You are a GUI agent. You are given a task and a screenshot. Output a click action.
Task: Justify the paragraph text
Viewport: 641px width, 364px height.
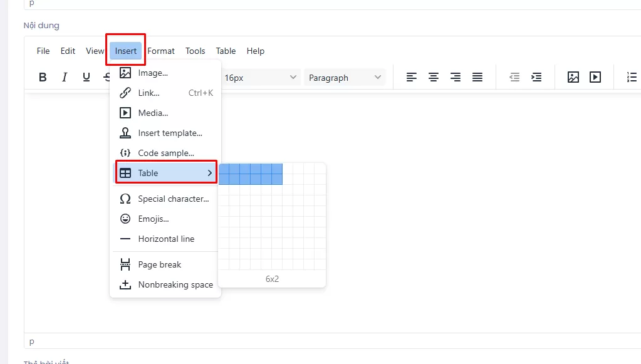pos(477,78)
